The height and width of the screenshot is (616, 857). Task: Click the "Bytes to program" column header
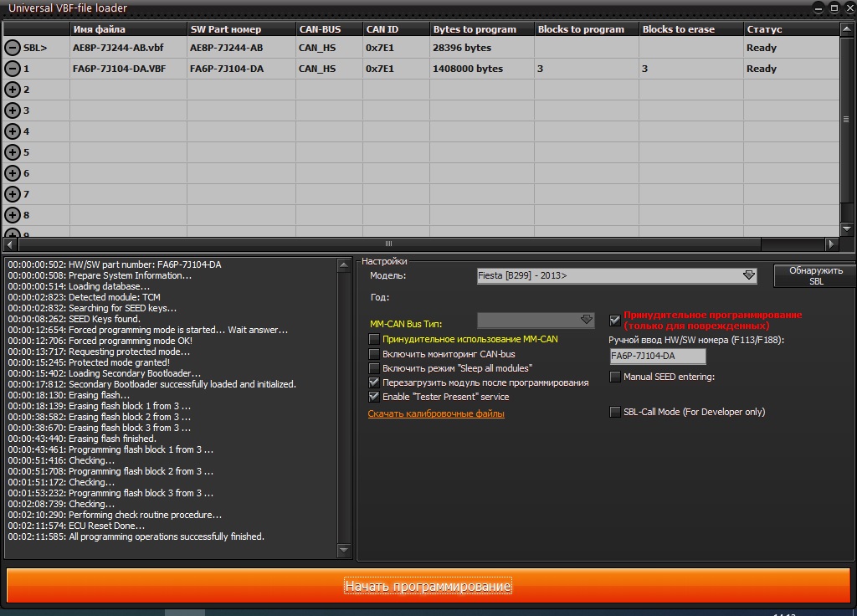tap(475, 29)
